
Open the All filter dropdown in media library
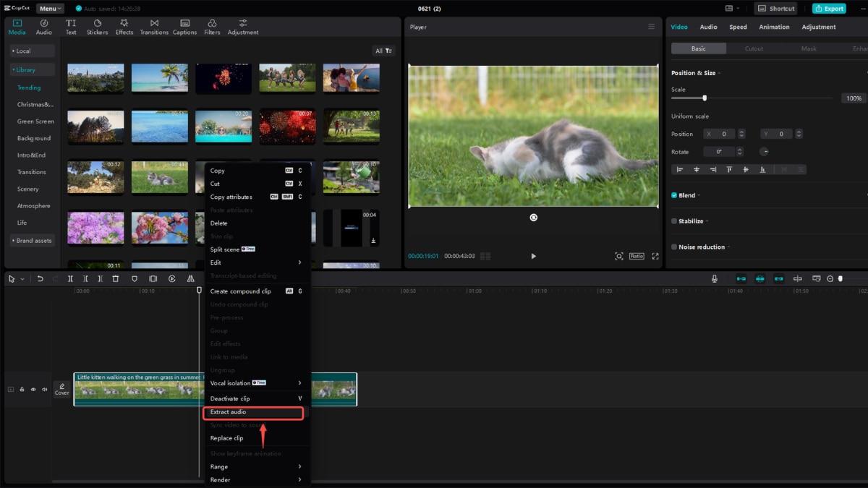coord(383,51)
